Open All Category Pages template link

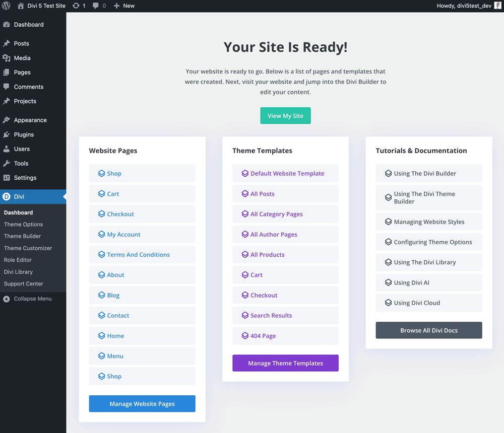[x=285, y=214]
